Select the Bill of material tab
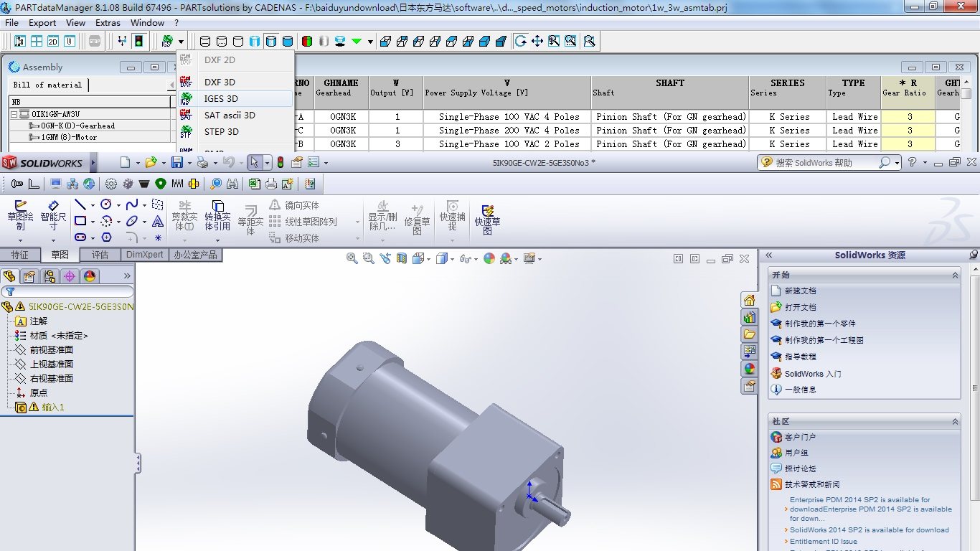 pyautogui.click(x=47, y=85)
